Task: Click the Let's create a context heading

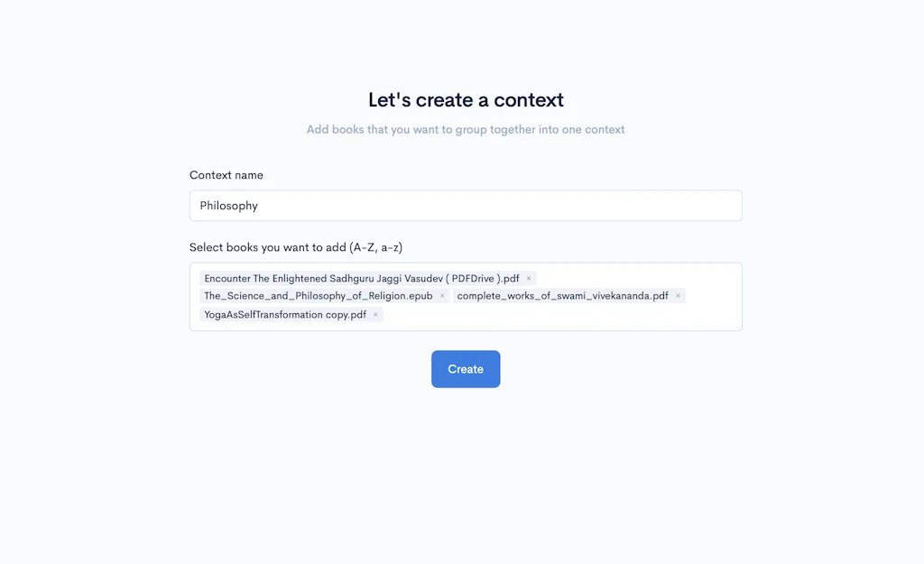Action: pyautogui.click(x=466, y=99)
